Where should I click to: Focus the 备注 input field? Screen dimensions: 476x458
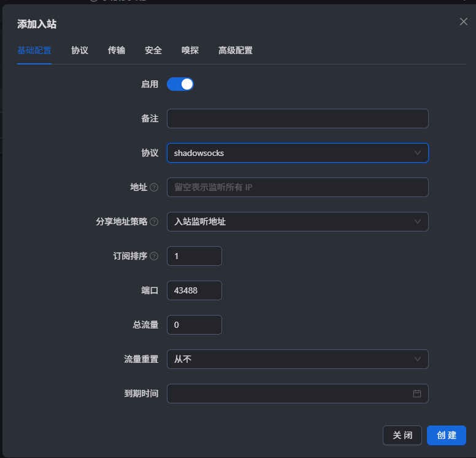click(297, 118)
